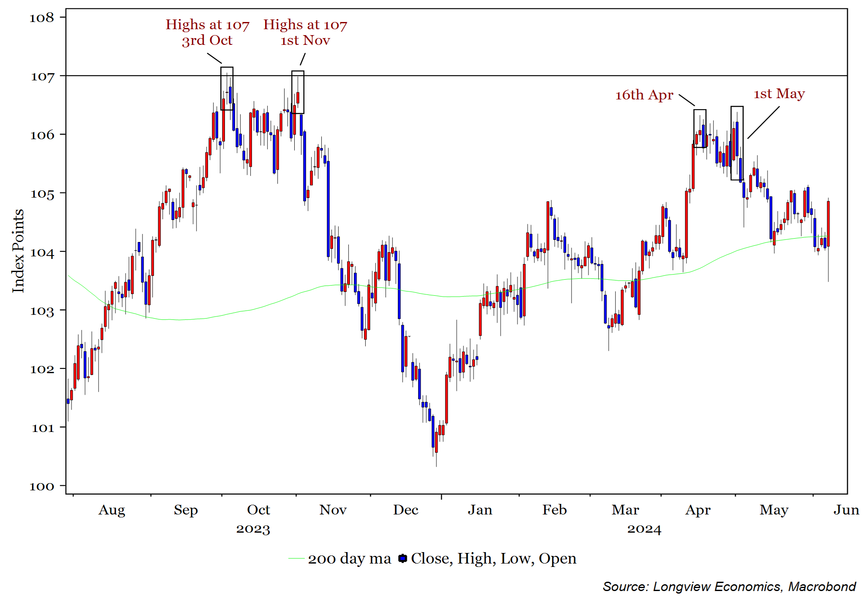868x605 pixels.
Task: Click the green 200 day ma legend line
Action: coord(296,559)
